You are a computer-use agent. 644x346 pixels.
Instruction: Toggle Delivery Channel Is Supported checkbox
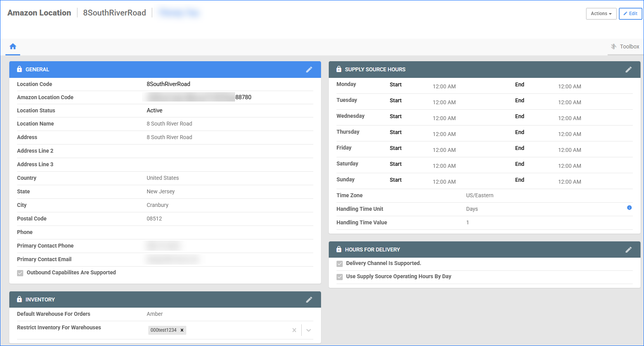pos(340,264)
